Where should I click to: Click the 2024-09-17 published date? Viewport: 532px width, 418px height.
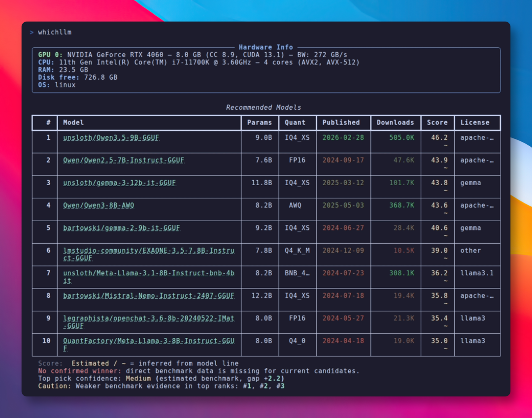pos(343,160)
